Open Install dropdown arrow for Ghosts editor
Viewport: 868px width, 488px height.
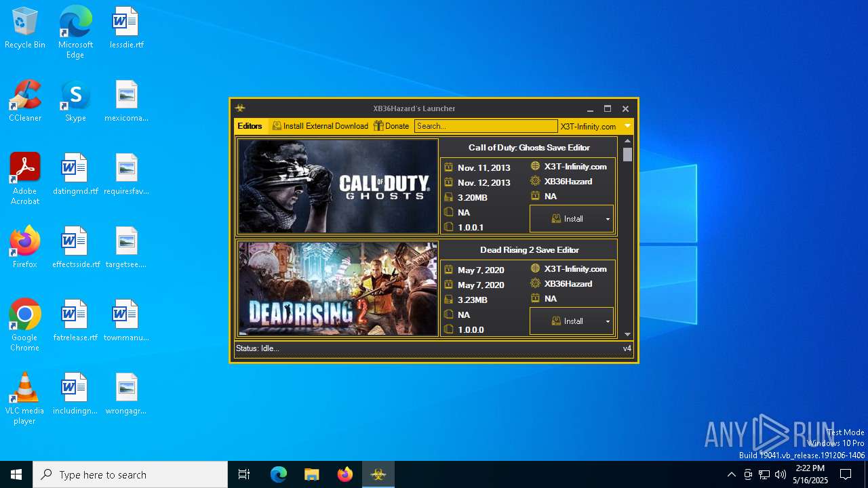click(608, 219)
